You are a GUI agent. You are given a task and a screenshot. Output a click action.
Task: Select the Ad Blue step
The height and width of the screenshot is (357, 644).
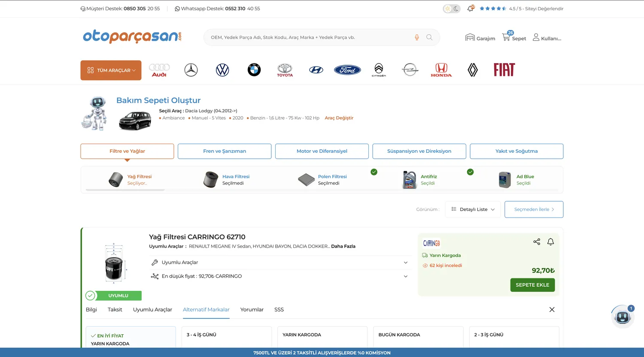pos(516,180)
